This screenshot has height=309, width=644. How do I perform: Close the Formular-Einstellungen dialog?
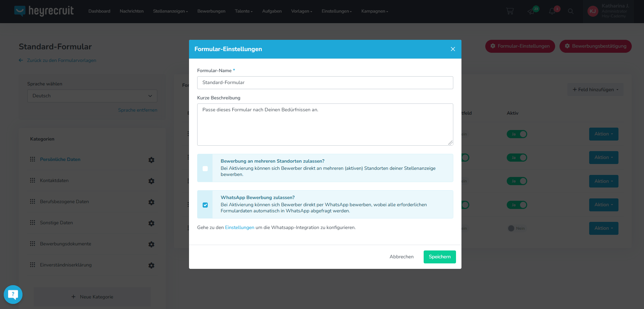453,49
